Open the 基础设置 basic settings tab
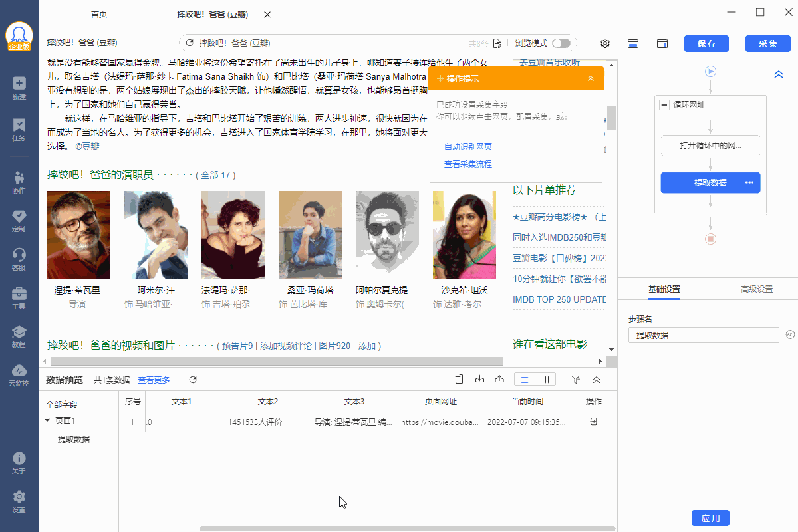The width and height of the screenshot is (798, 532). tap(664, 289)
